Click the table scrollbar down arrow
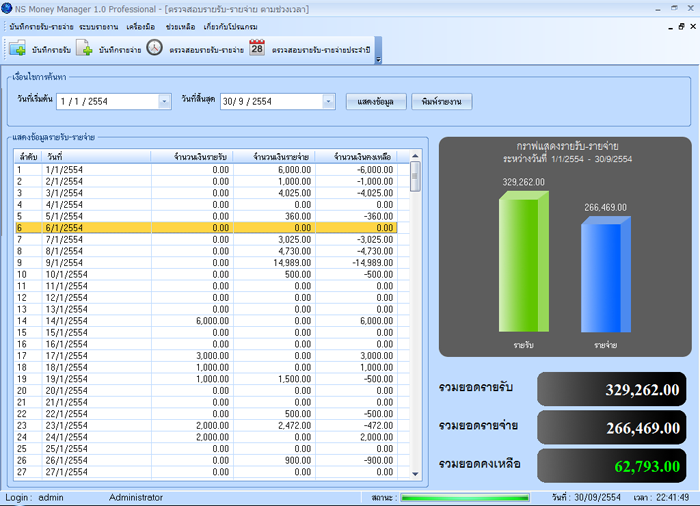 (415, 474)
